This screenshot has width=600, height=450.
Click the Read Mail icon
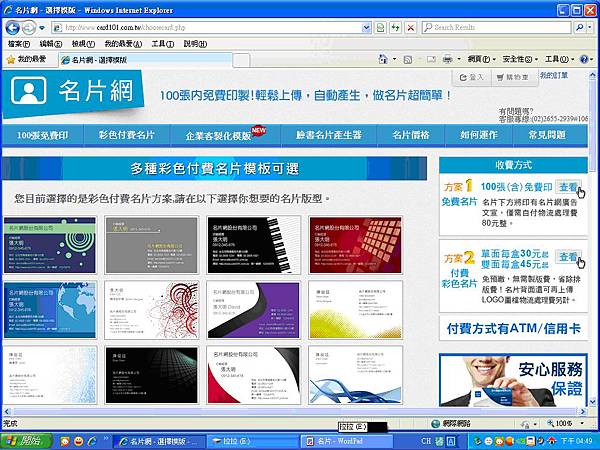tap(431, 59)
